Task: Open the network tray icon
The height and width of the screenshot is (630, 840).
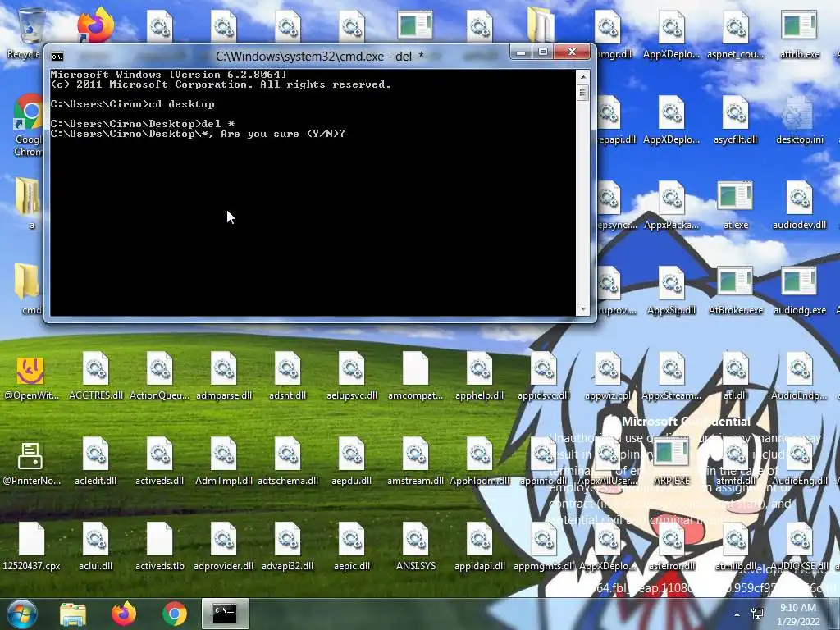Action: [757, 614]
